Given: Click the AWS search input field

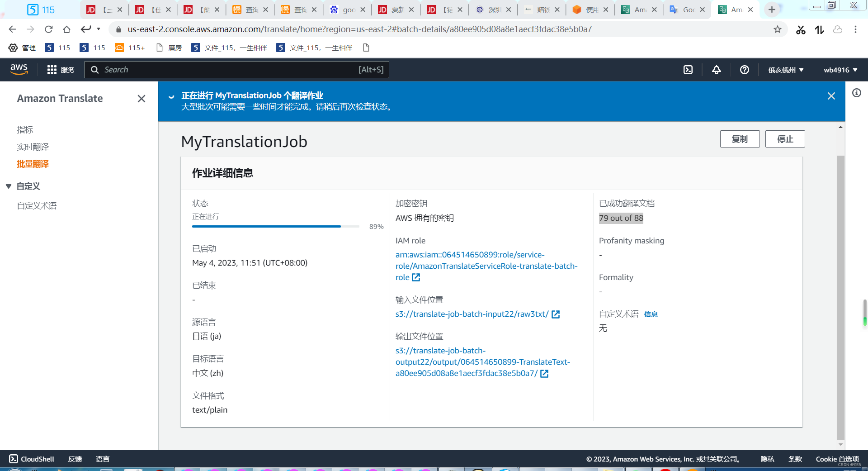Looking at the screenshot, I should (x=236, y=70).
